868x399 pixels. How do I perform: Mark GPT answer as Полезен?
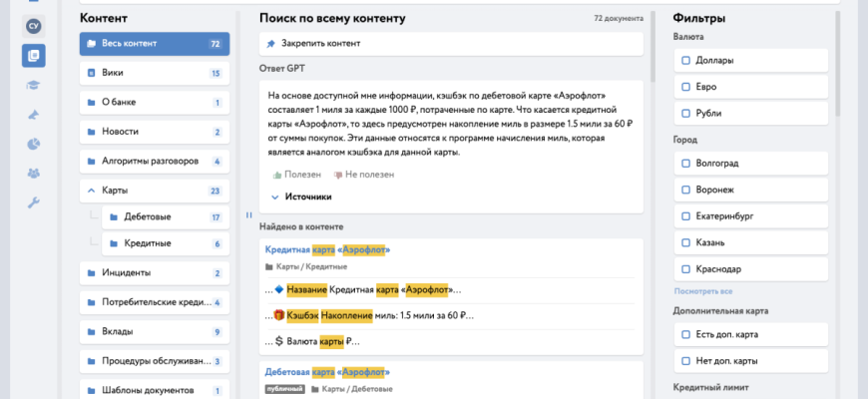pyautogui.click(x=296, y=174)
